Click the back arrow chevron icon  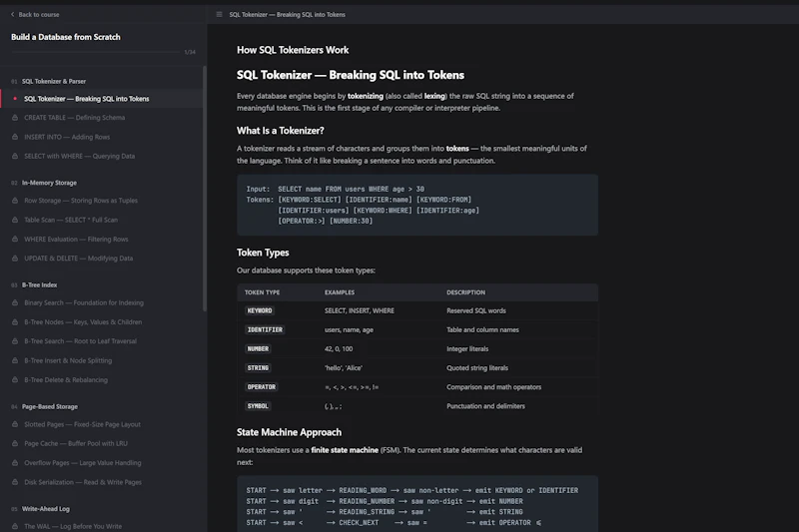click(13, 15)
